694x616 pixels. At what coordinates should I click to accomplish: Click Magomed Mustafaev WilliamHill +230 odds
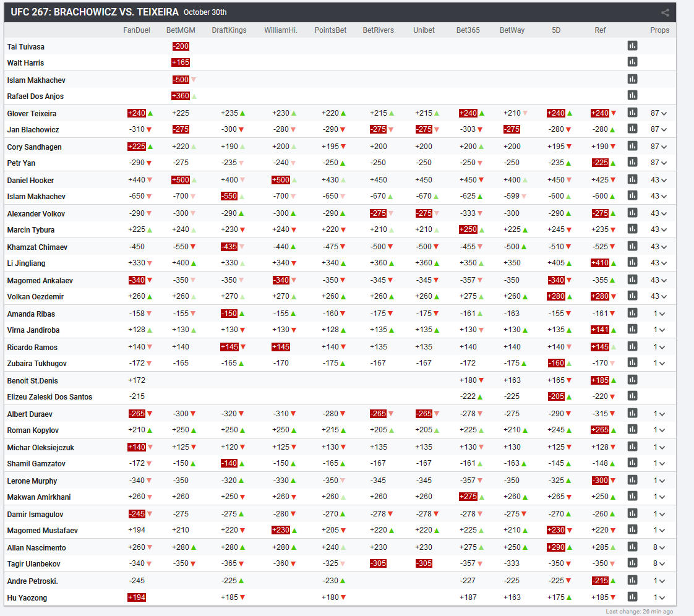281,529
